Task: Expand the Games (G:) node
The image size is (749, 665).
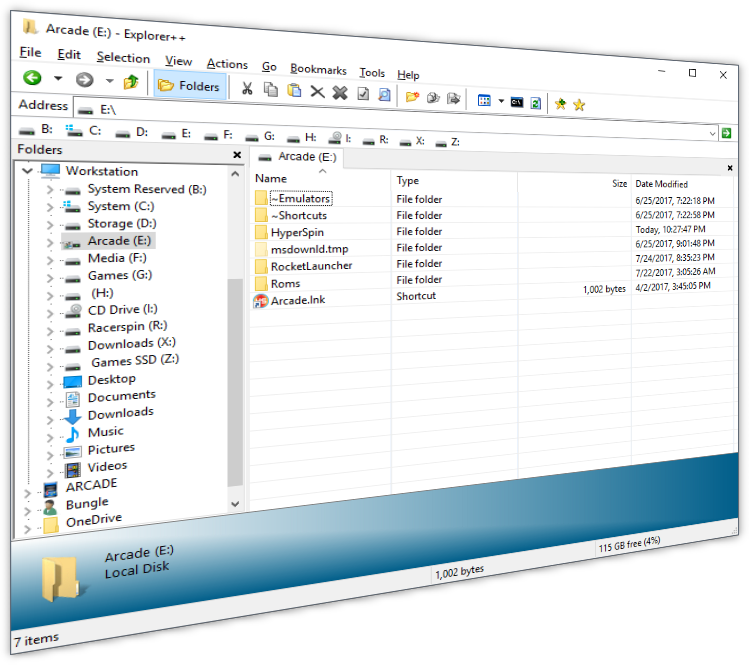Action: point(50,278)
